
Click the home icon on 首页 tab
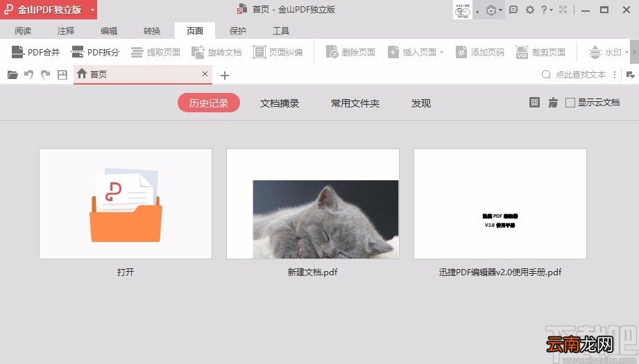[82, 73]
